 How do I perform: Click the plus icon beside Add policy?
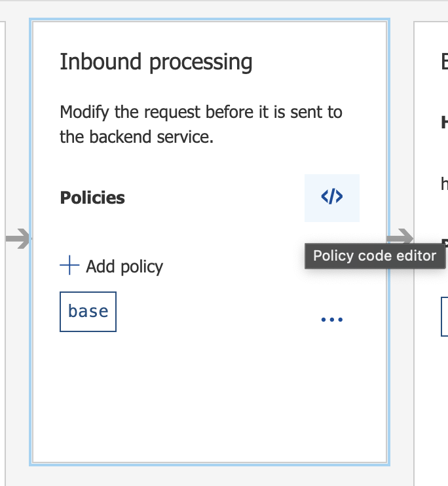[x=69, y=266]
